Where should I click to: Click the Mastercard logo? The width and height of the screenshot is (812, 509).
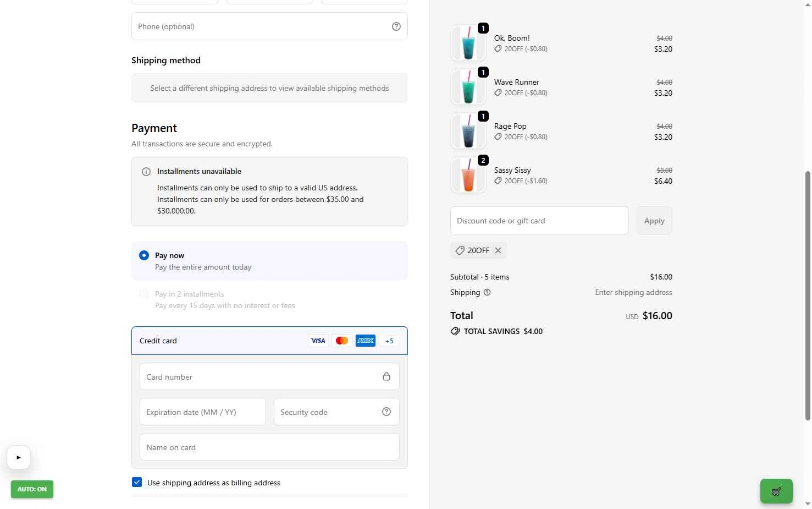tap(342, 341)
